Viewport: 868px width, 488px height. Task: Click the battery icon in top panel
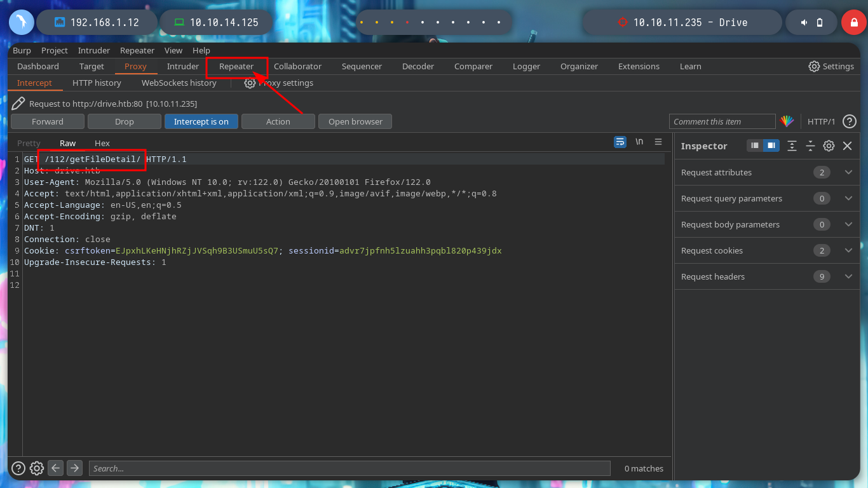pos(820,22)
